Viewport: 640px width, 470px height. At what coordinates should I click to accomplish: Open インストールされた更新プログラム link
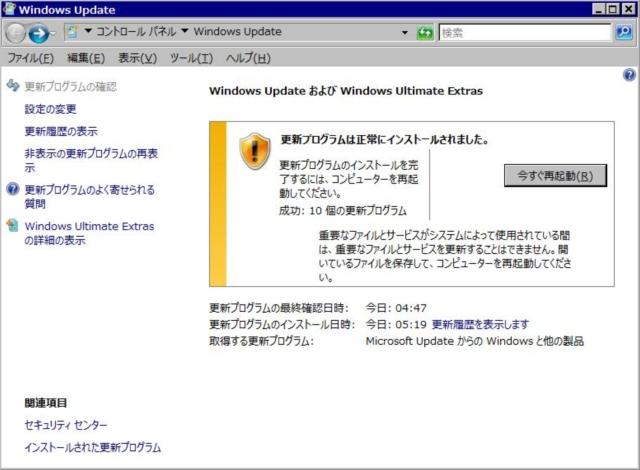(93, 447)
